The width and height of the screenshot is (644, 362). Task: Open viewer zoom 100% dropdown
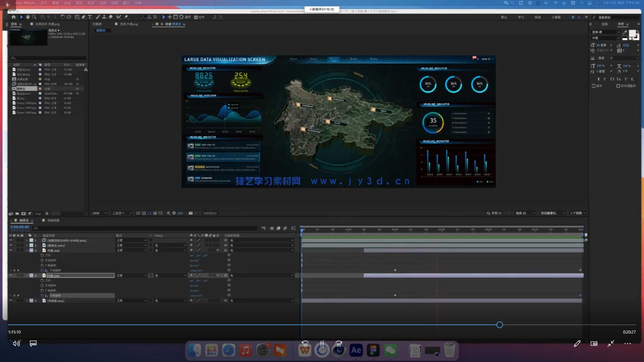click(100, 213)
